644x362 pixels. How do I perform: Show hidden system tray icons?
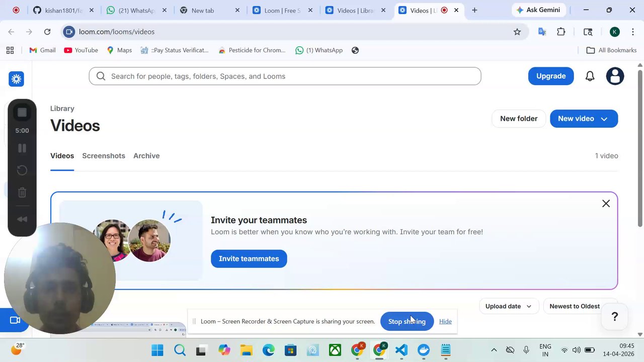tap(494, 350)
